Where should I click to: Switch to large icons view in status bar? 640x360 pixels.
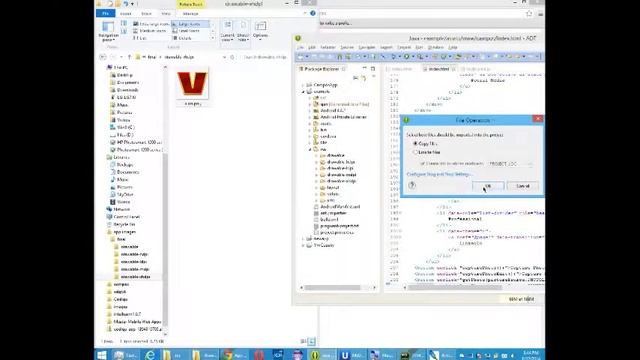coord(311,341)
